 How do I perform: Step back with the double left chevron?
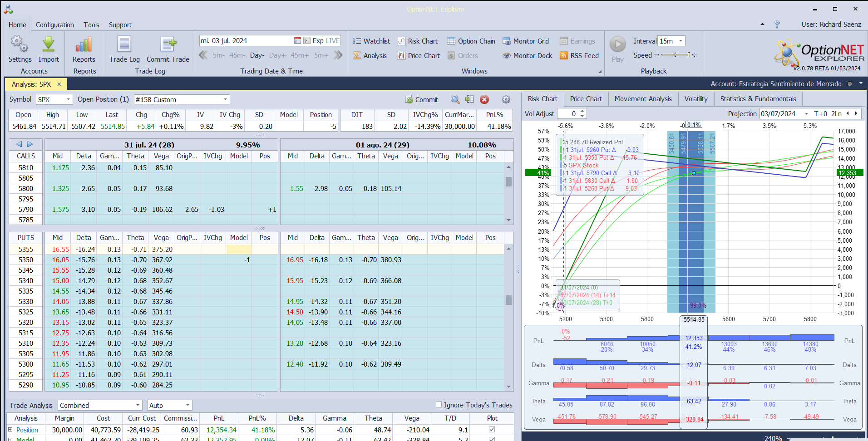203,55
